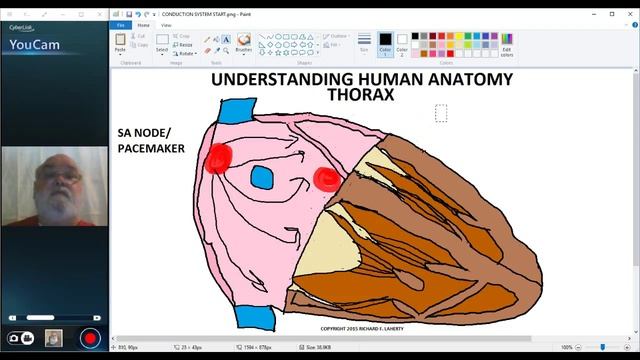Open the Select dropdown arrow

(162, 54)
